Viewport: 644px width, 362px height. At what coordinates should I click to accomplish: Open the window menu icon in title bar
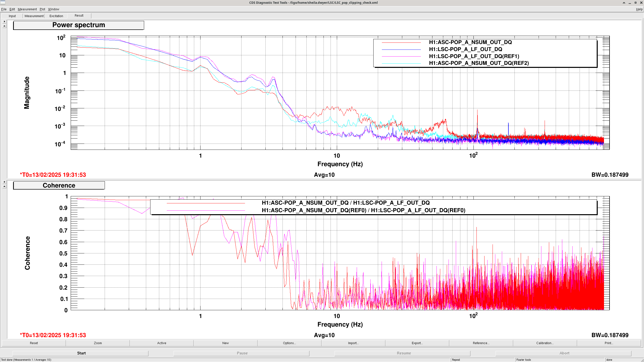click(3, 3)
